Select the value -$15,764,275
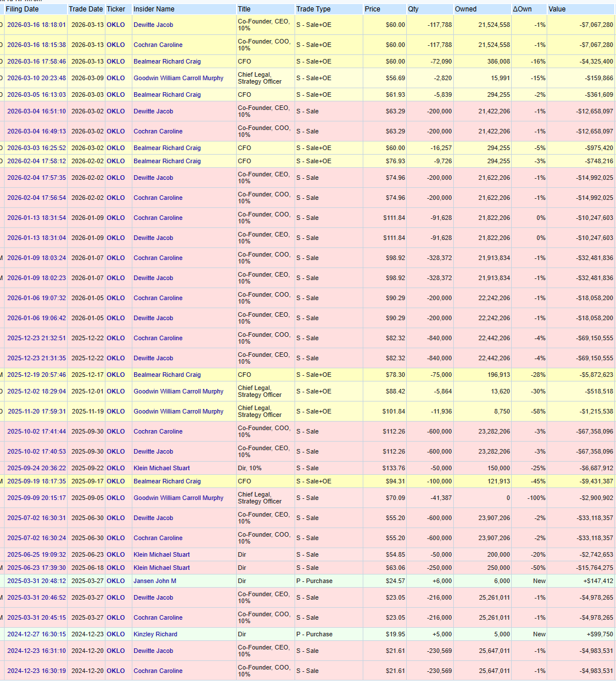 click(595, 568)
